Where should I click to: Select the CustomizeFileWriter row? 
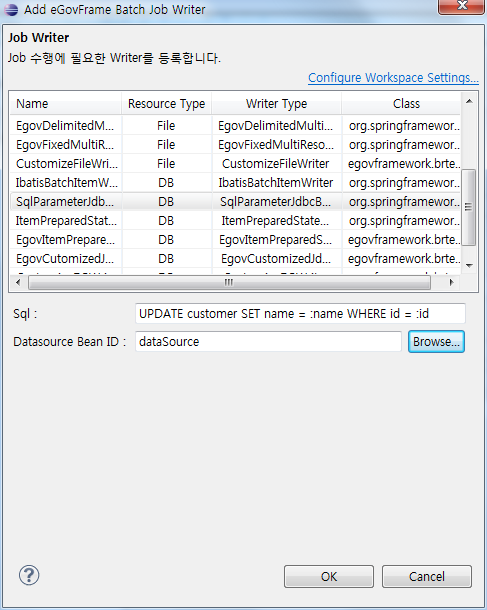pos(235,163)
